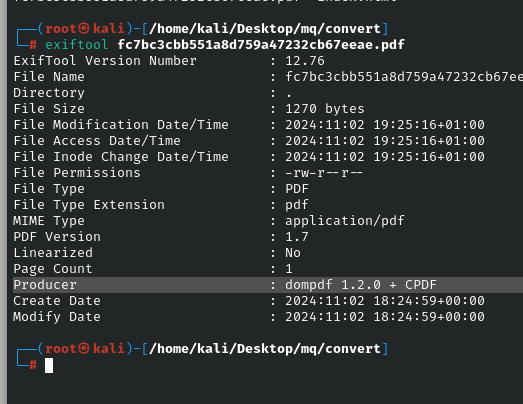Viewport: 523px width, 404px height.
Task: Click the skull icon in bottom prompt
Action: click(x=84, y=348)
